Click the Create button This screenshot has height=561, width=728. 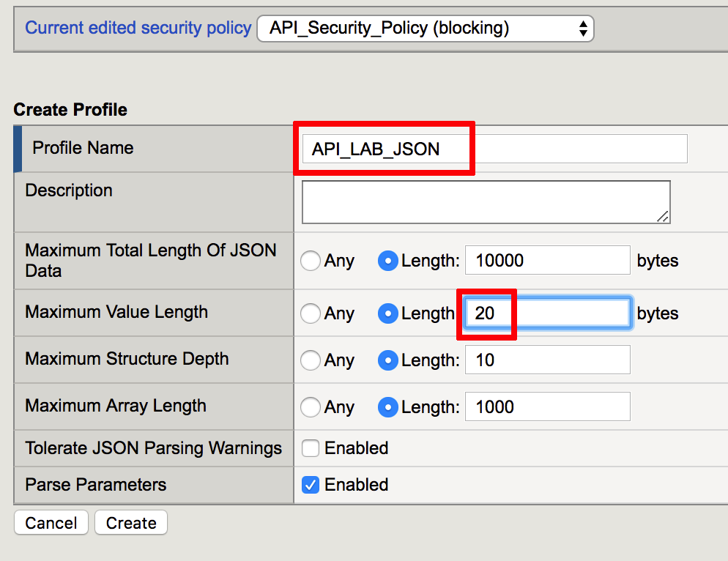click(x=131, y=523)
